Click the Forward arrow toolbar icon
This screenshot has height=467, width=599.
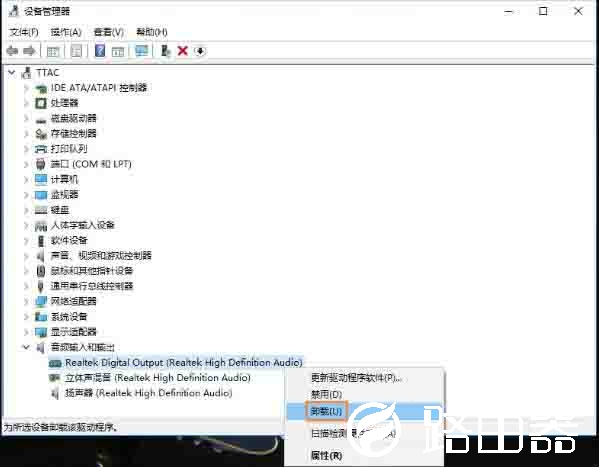(29, 51)
